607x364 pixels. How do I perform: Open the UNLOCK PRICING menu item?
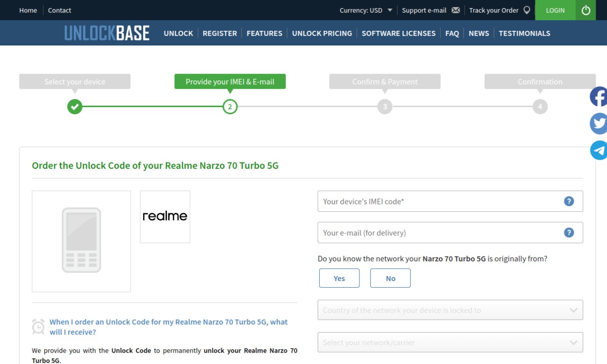(x=322, y=33)
